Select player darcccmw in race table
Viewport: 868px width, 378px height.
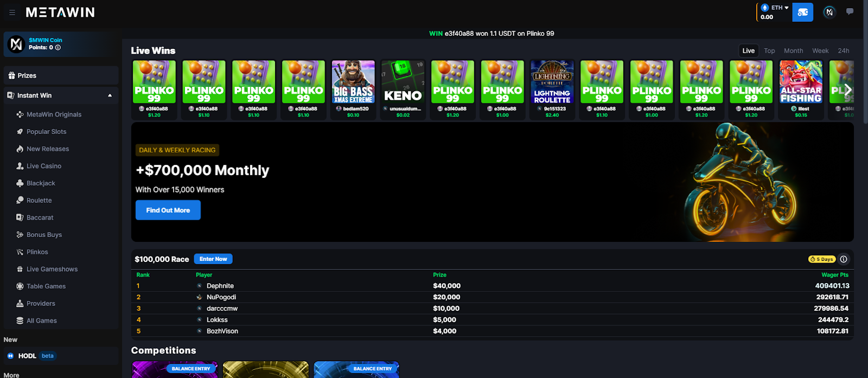(x=222, y=309)
